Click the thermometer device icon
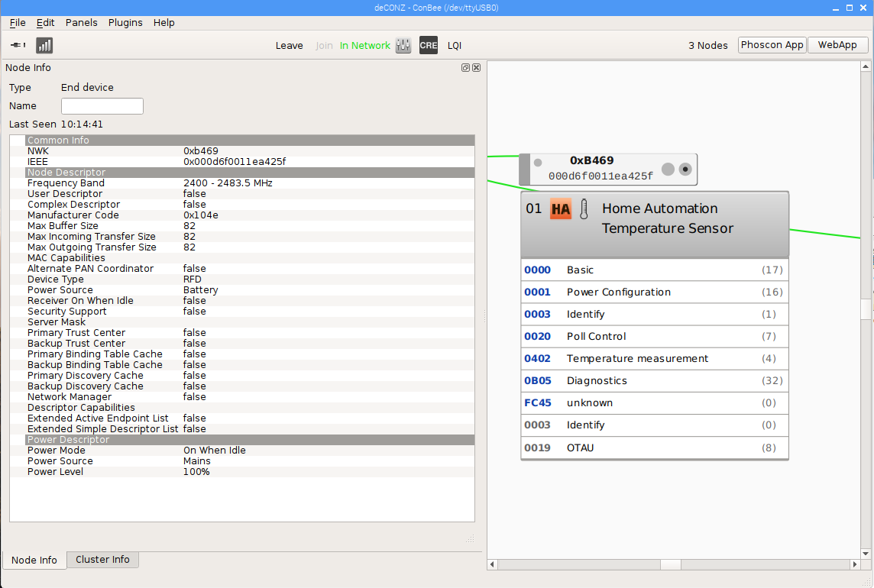874x588 pixels. [x=584, y=209]
